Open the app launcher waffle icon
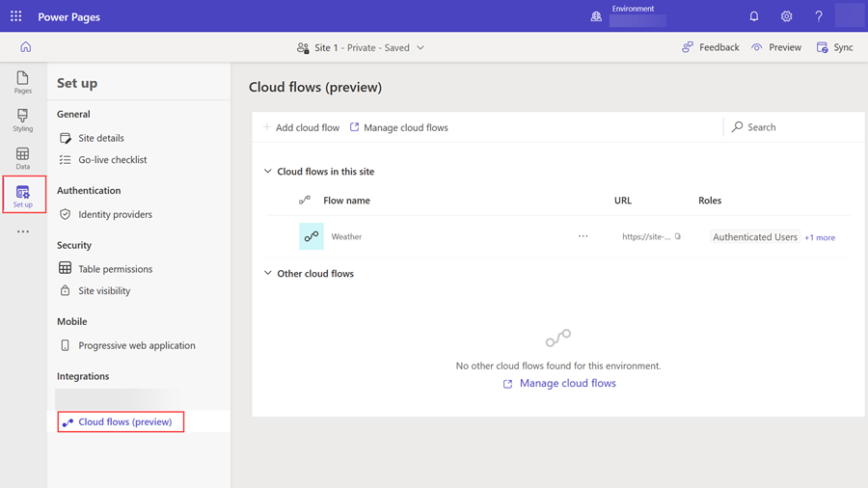Image resolution: width=868 pixels, height=488 pixels. [16, 16]
